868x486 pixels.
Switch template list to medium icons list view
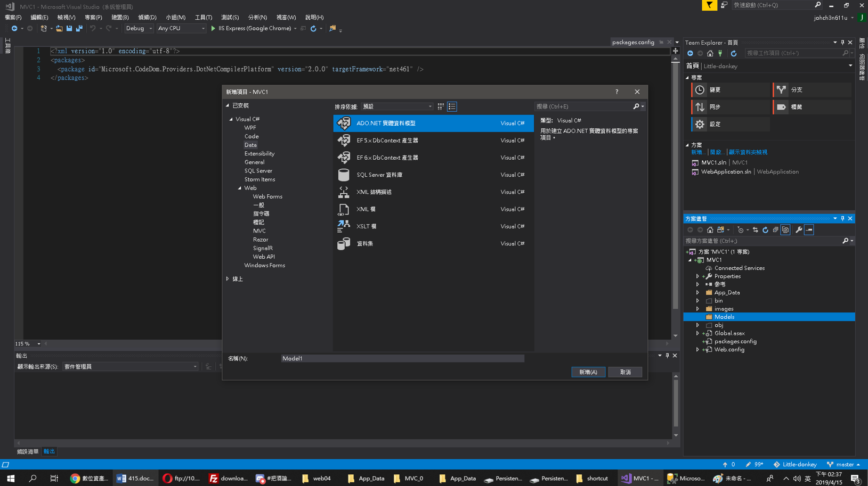point(452,106)
